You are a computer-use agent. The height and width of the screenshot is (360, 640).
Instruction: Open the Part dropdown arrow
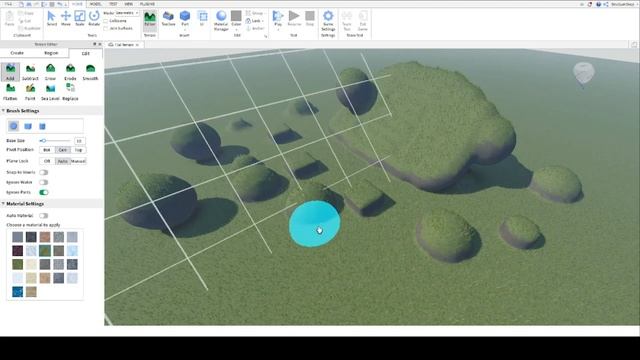tap(185, 30)
